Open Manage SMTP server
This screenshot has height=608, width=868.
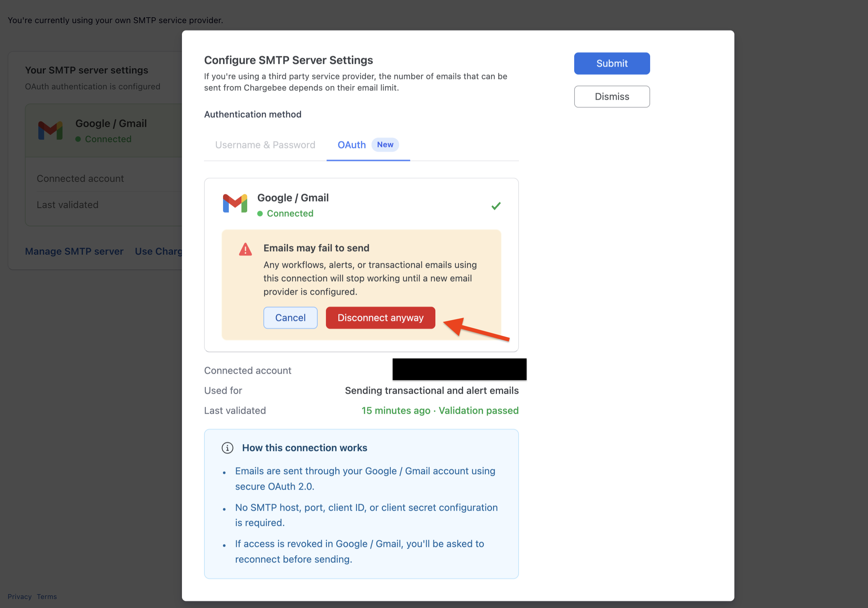74,251
